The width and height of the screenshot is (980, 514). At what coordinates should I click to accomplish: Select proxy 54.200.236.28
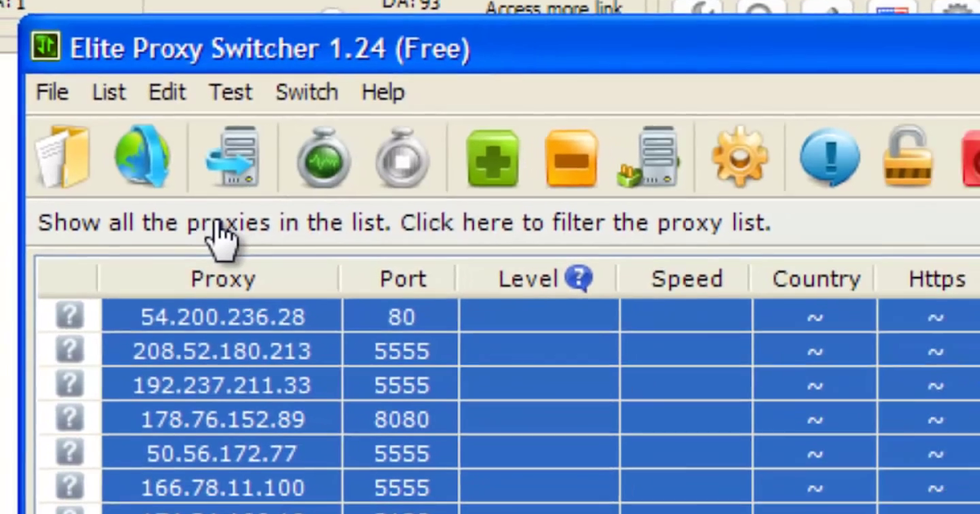tap(222, 317)
